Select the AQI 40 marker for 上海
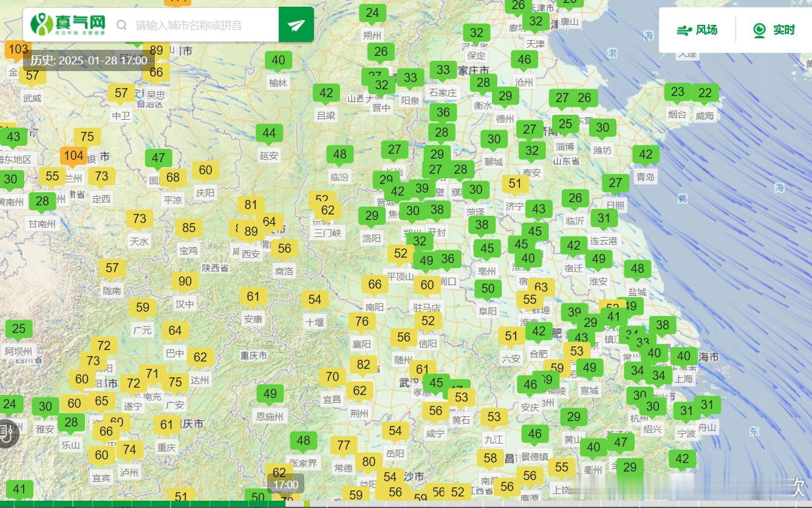The width and height of the screenshot is (812, 508). pos(684,356)
